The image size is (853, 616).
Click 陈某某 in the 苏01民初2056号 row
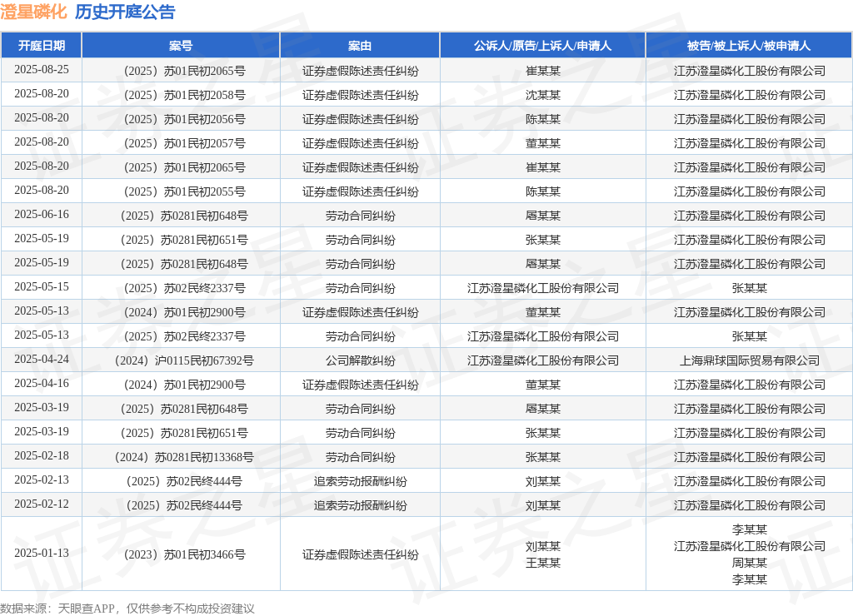(543, 119)
